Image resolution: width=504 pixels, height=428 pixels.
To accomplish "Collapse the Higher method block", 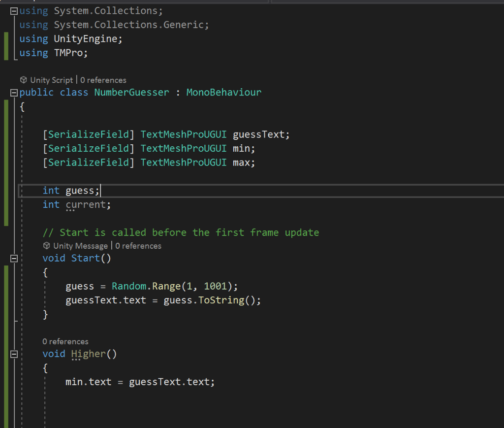I will (x=13, y=354).
